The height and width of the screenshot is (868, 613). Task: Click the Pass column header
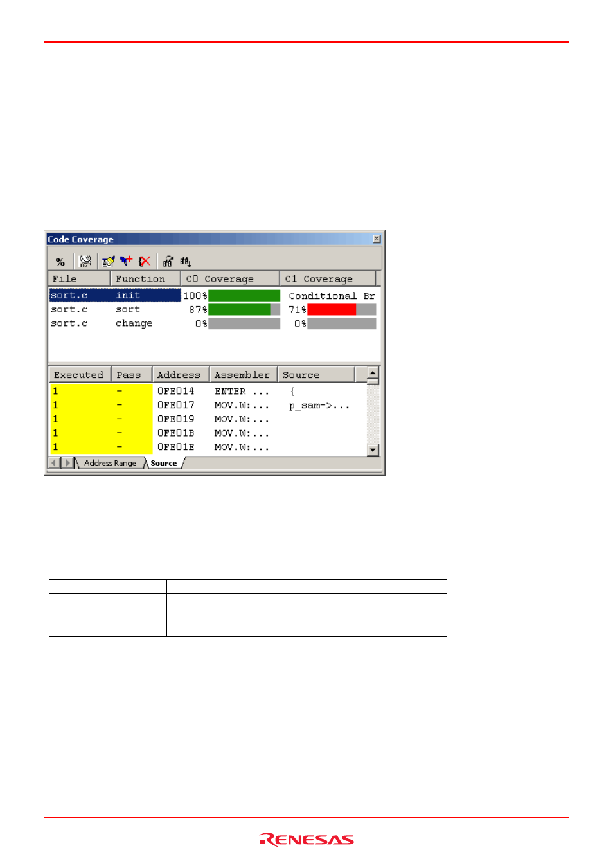tap(132, 375)
